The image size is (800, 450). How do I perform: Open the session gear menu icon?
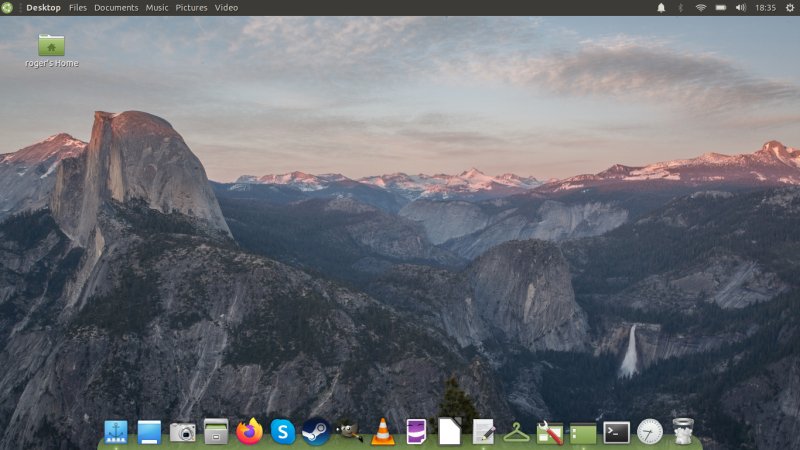790,8
